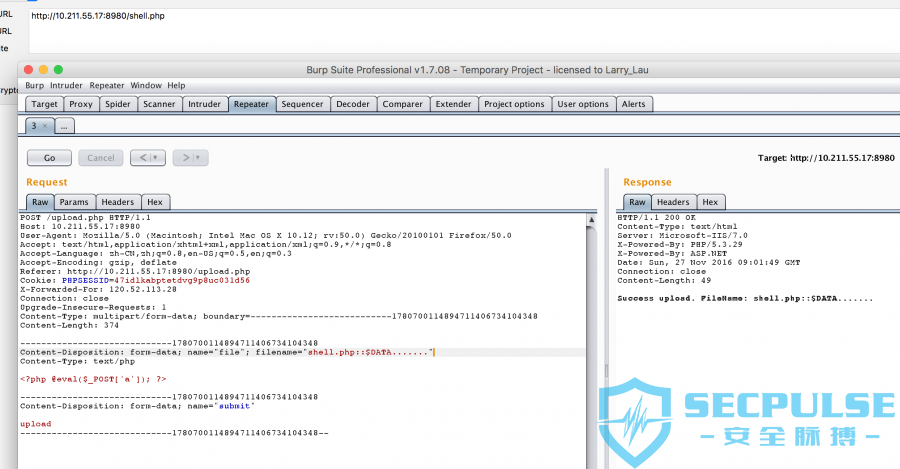Select the Response Raw view tab
The height and width of the screenshot is (469, 900).
tap(637, 202)
